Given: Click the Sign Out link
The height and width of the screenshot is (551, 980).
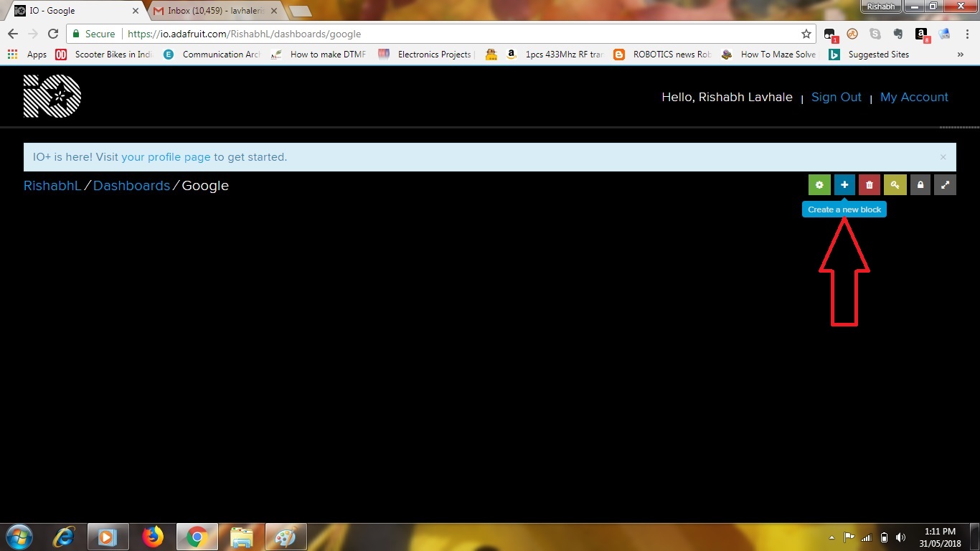Looking at the screenshot, I should pos(837,97).
